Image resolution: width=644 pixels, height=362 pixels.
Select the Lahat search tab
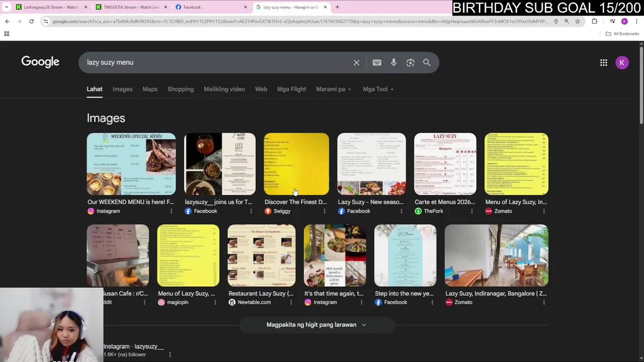95,89
